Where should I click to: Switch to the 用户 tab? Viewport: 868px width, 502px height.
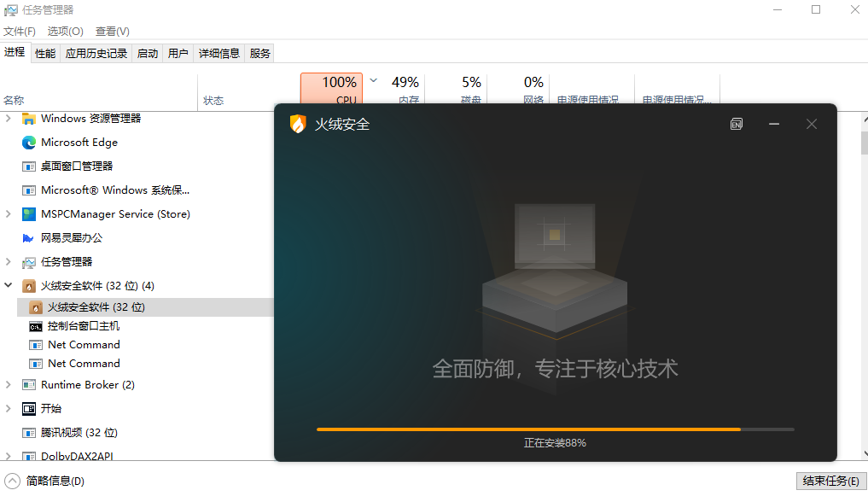point(178,53)
